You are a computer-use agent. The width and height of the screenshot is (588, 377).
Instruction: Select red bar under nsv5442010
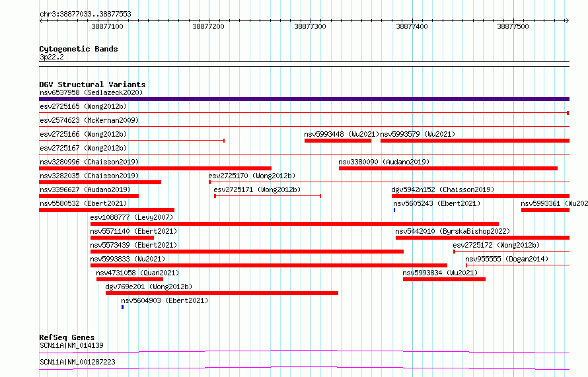tap(483, 238)
